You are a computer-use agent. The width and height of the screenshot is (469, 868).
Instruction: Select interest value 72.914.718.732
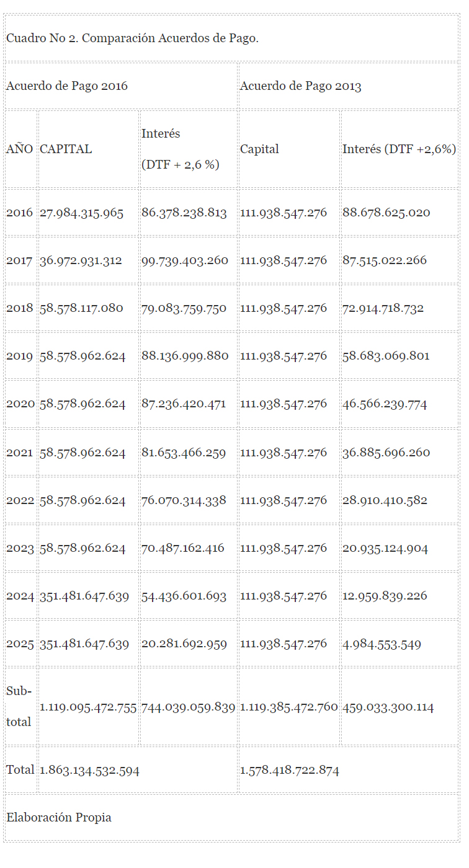click(x=383, y=308)
